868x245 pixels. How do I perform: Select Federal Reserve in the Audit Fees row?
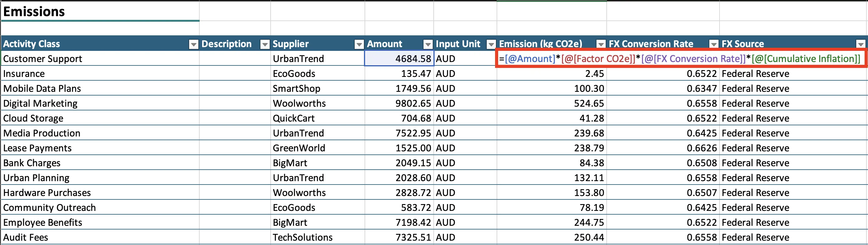point(793,237)
